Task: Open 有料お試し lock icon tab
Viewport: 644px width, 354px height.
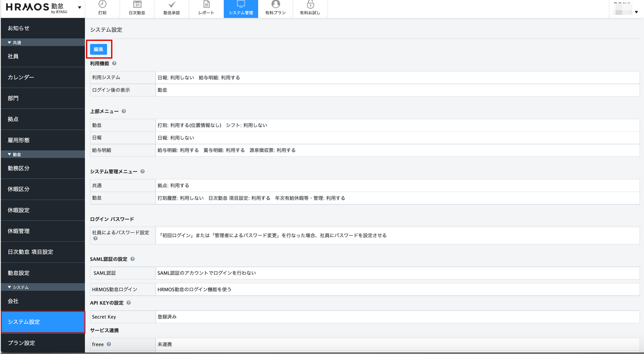Action: coord(310,8)
